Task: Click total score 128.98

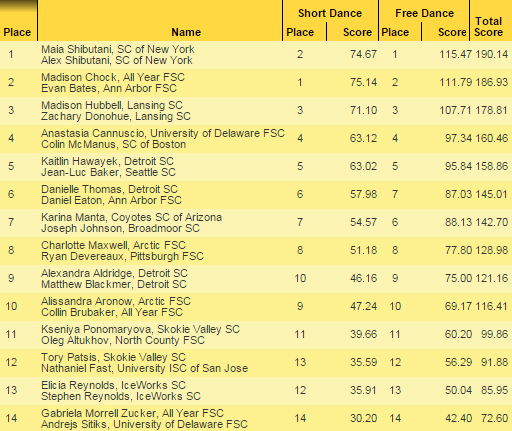Action: click(492, 250)
